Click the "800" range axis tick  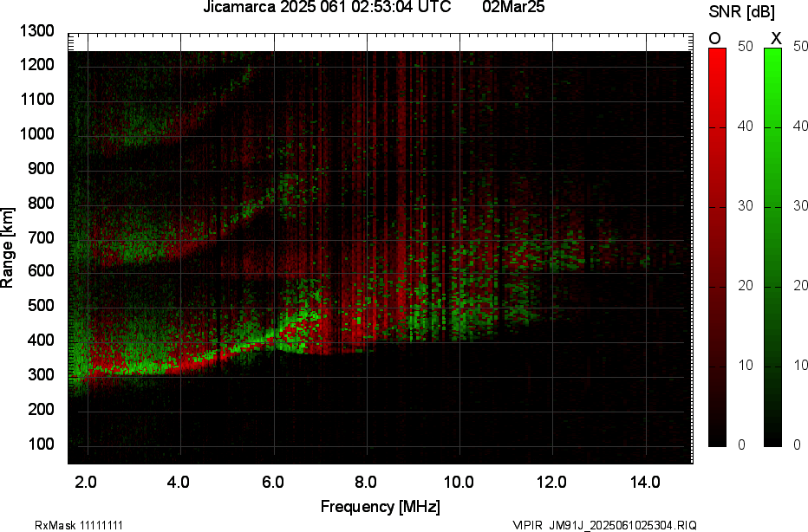(41, 203)
